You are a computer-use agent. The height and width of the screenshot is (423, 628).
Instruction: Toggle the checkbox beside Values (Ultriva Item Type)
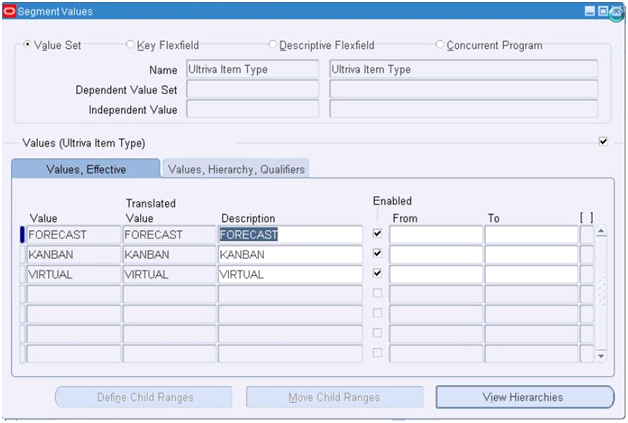pos(603,141)
